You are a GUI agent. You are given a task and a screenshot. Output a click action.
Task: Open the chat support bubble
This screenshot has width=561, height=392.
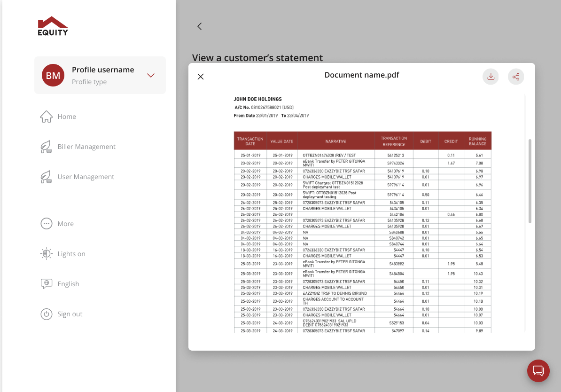(x=538, y=370)
